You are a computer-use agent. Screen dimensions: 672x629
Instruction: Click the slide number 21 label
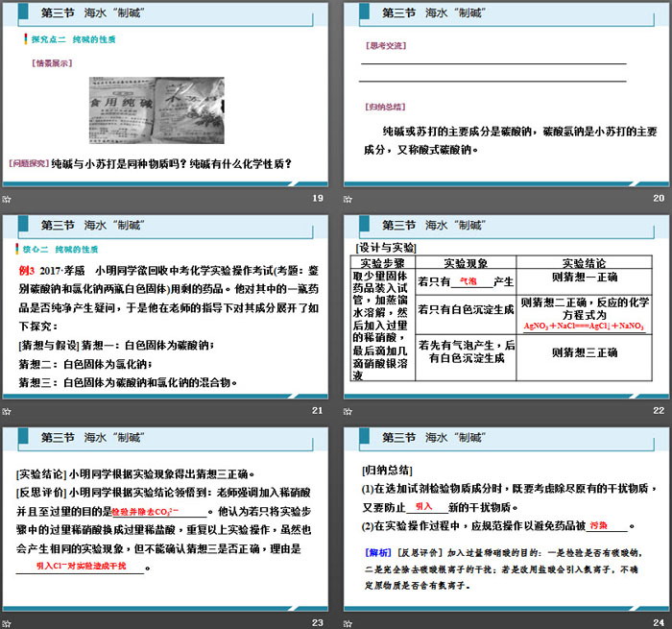click(x=318, y=412)
